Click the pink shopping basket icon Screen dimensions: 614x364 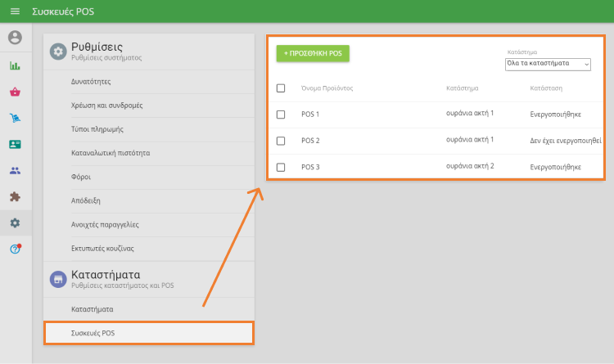(15, 92)
